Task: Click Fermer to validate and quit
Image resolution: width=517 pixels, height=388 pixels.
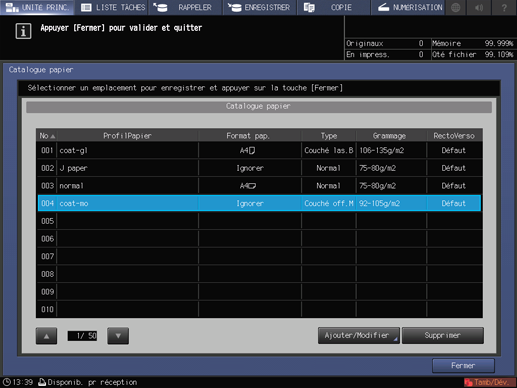Action: pyautogui.click(x=463, y=366)
